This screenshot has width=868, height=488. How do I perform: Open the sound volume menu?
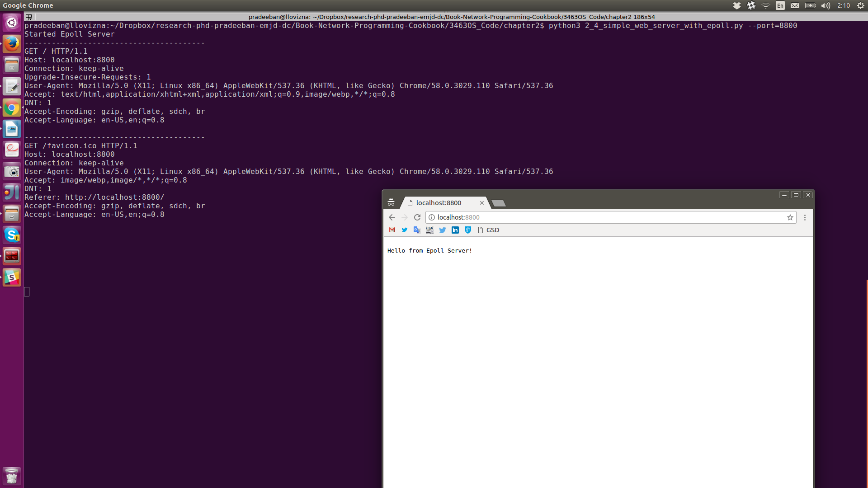(826, 5)
